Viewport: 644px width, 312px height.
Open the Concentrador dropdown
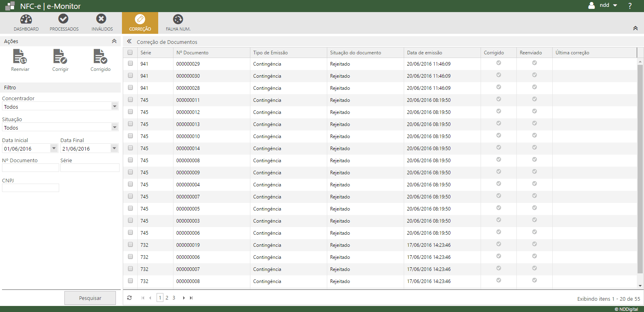115,106
